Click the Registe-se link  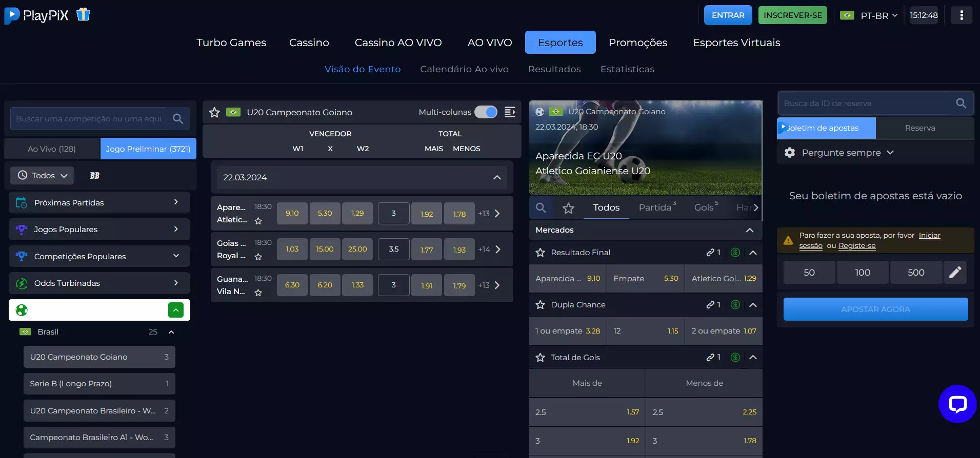[x=857, y=246]
